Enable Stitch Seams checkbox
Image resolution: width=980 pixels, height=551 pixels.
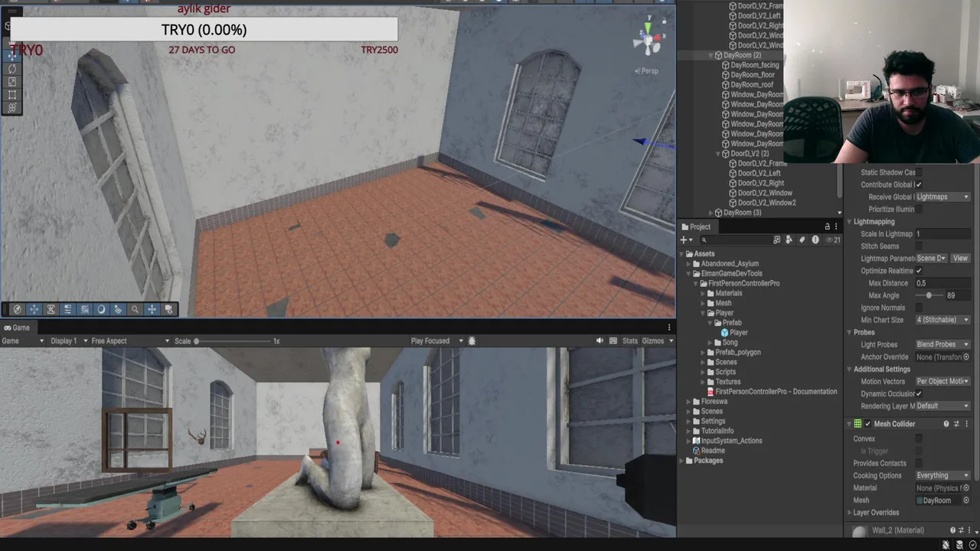(919, 246)
